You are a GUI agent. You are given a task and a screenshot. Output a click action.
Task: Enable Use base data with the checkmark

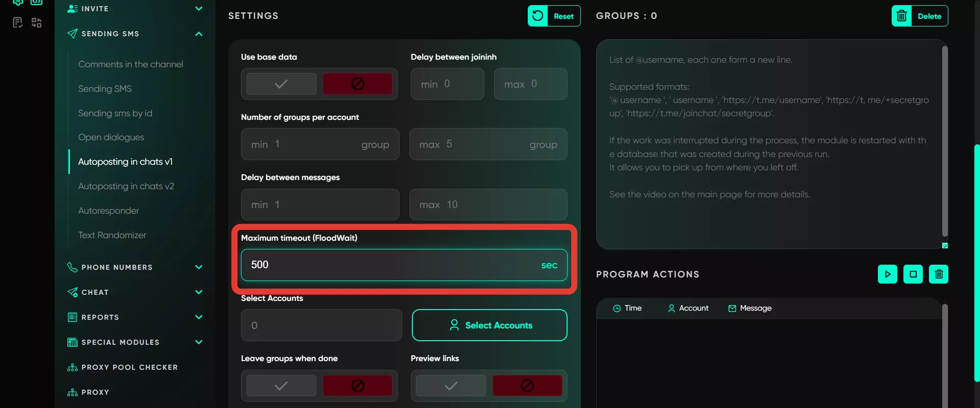[x=281, y=84]
